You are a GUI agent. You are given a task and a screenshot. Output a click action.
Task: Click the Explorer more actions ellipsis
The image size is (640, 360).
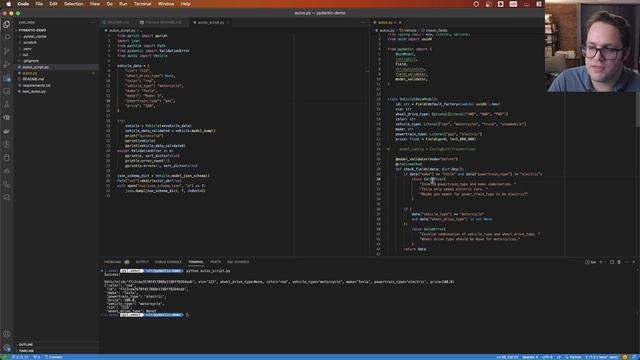point(92,22)
